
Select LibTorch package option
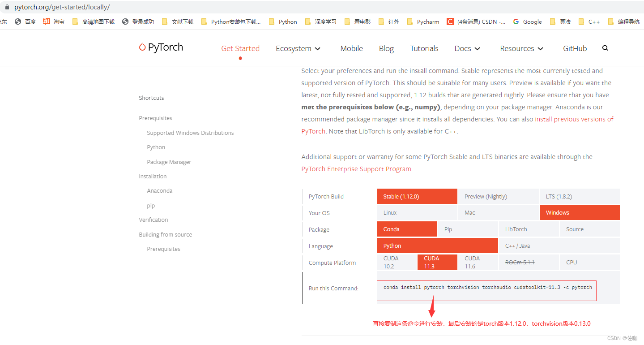(529, 229)
